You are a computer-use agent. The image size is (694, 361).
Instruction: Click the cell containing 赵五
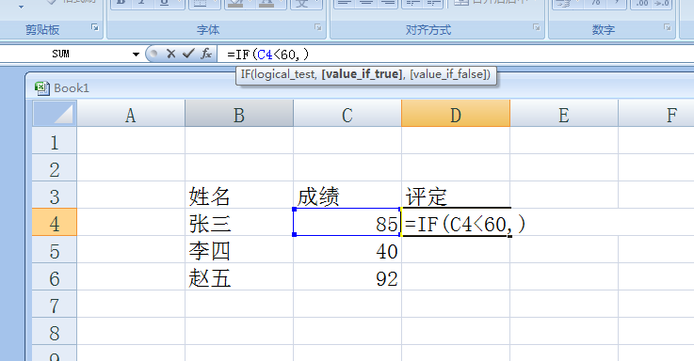239,277
